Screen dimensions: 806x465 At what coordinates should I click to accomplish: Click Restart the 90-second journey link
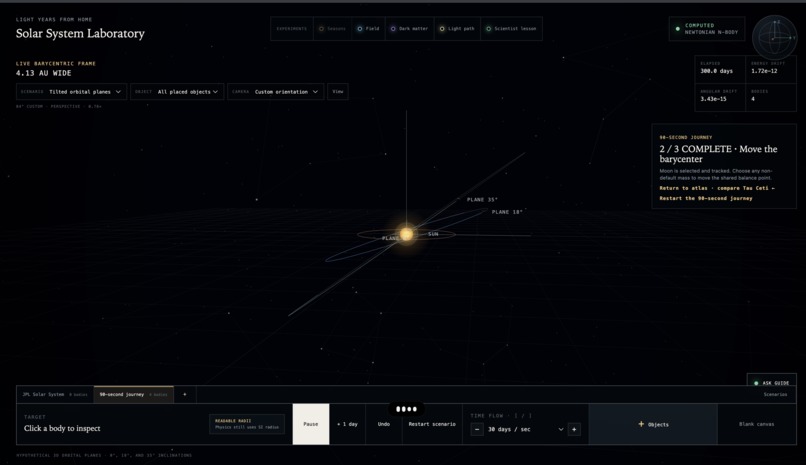(x=706, y=198)
